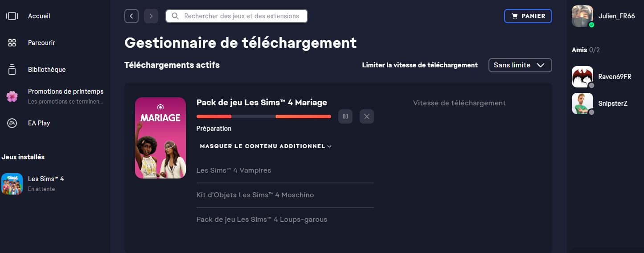Open the Parcourir grid icon
The image size is (644, 253).
click(12, 43)
